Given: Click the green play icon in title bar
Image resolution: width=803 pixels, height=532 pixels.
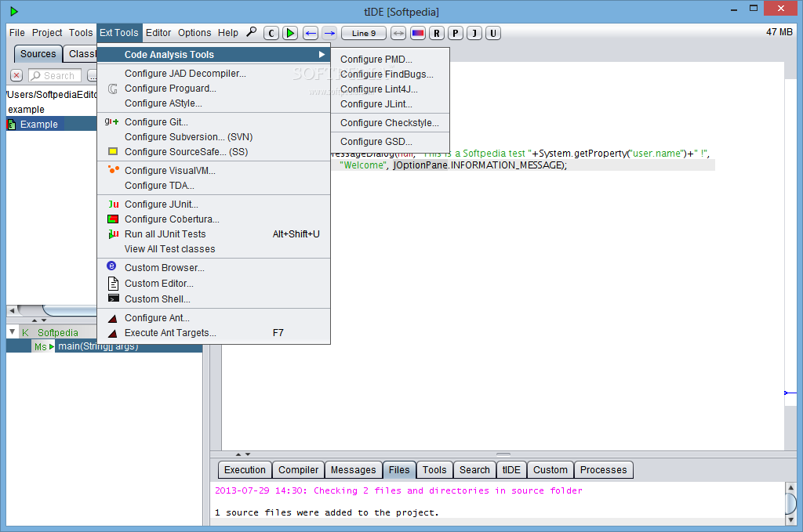Looking at the screenshot, I should [x=13, y=11].
